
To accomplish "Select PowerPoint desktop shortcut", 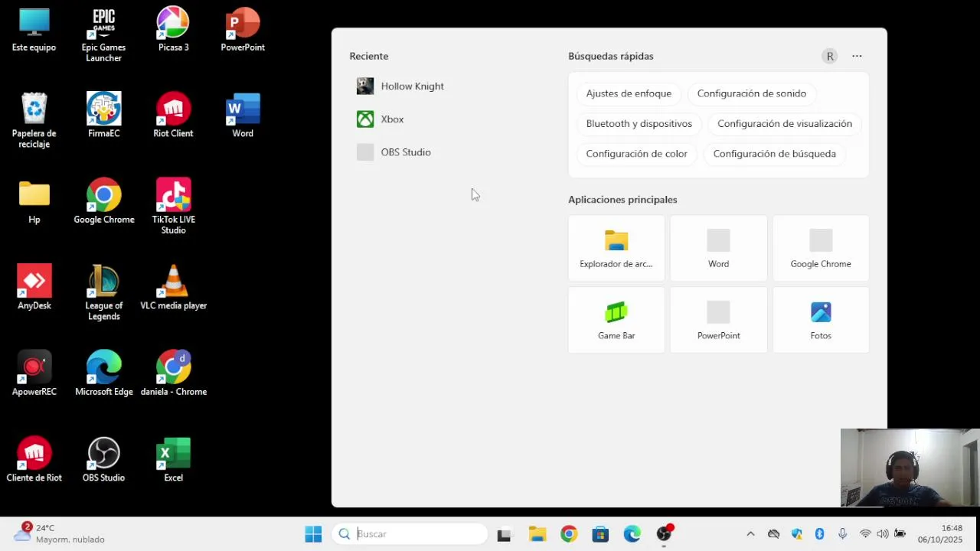I will point(243,31).
